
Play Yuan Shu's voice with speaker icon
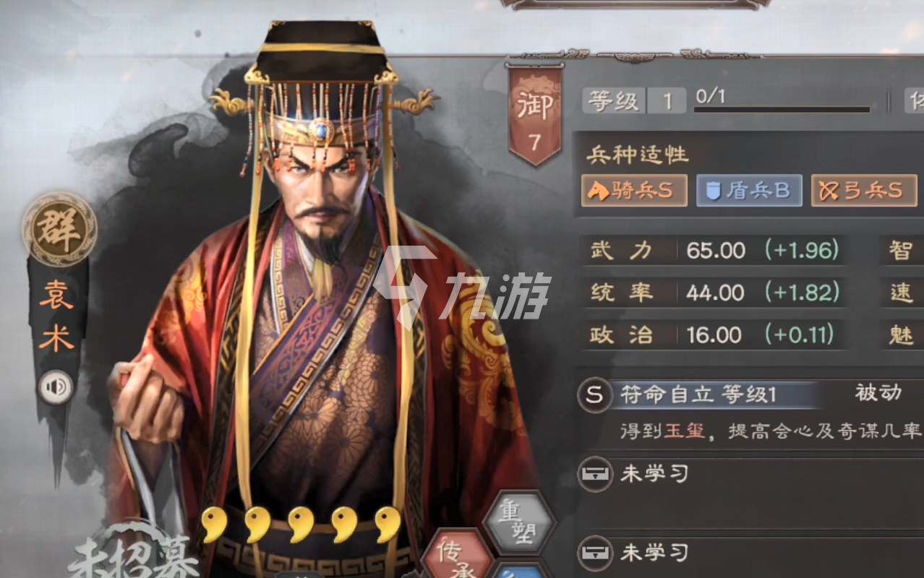[56, 388]
